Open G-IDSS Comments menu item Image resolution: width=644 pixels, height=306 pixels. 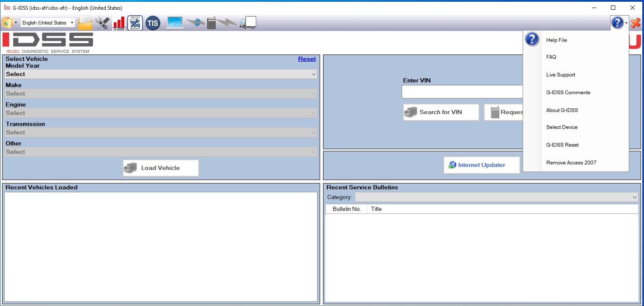[x=576, y=93]
